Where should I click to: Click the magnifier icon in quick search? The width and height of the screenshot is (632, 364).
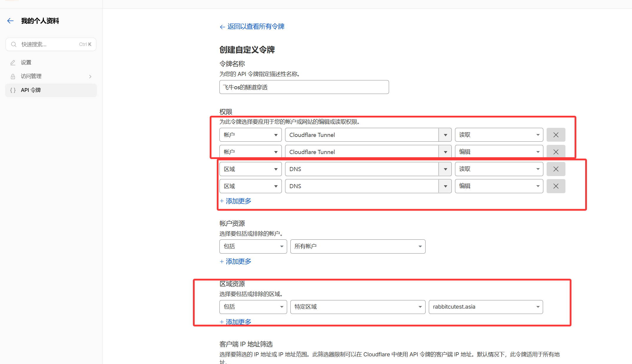[14, 44]
